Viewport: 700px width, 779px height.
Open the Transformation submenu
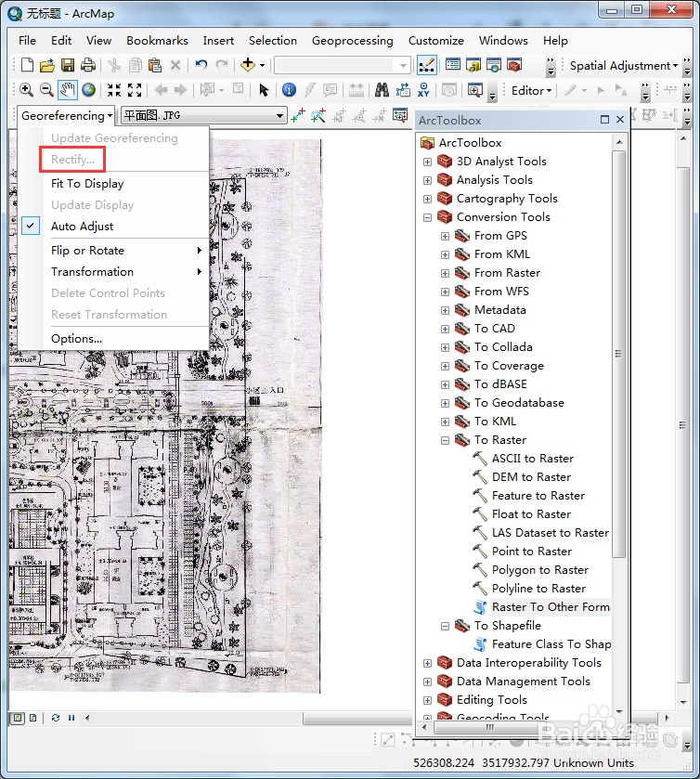coord(92,272)
